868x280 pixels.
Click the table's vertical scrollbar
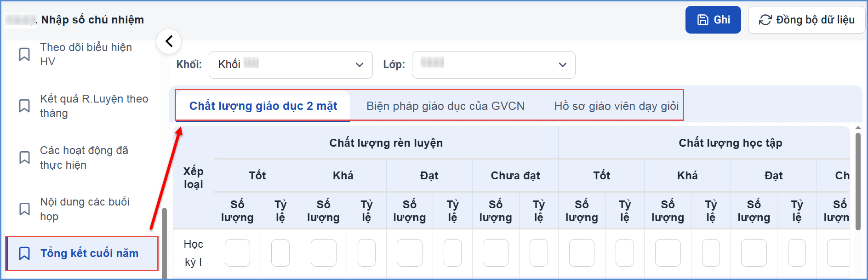[858, 182]
